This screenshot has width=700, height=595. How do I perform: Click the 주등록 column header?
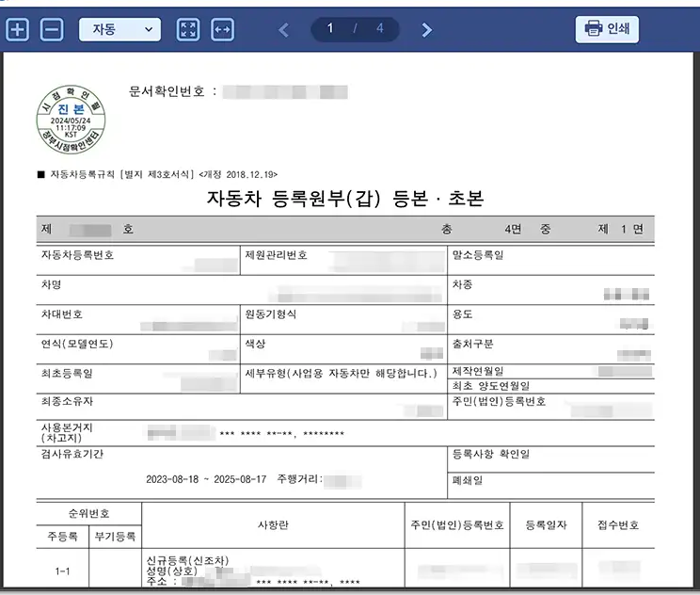click(62, 537)
